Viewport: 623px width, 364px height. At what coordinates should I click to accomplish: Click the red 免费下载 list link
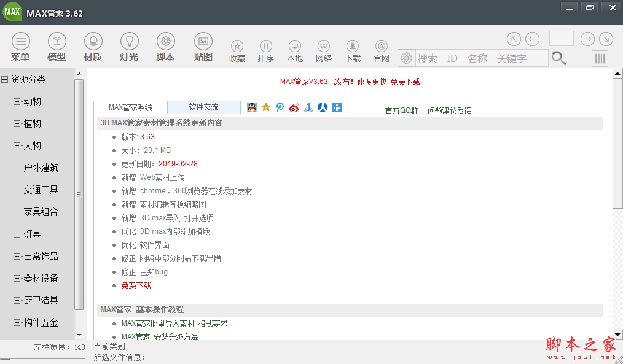136,285
